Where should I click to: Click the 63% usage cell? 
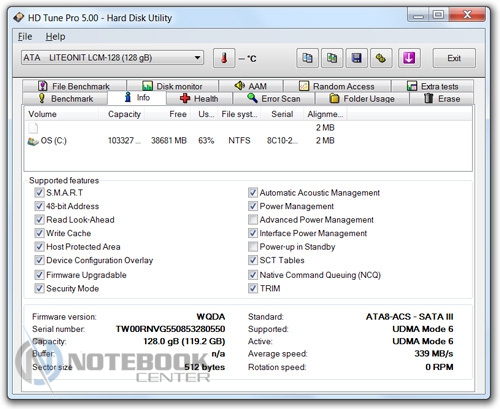[206, 141]
